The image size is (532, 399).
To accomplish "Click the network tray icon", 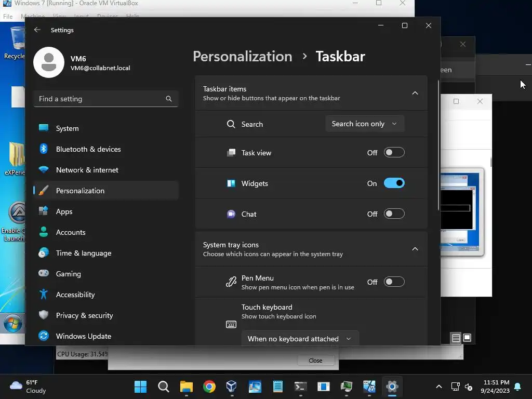I will (x=455, y=387).
